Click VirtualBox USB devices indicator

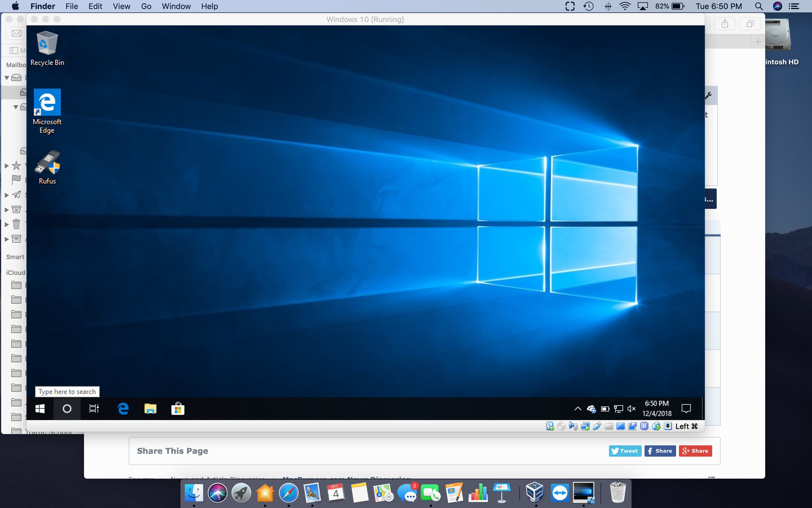point(597,426)
